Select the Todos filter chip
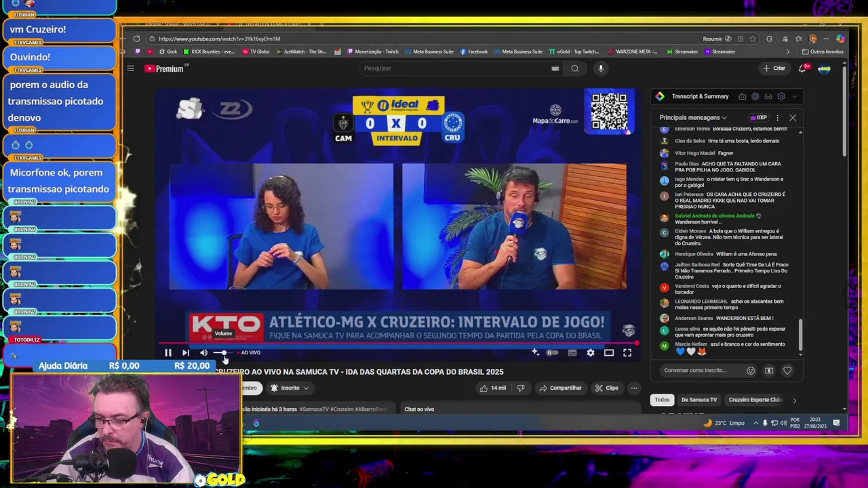This screenshot has height=488, width=868. (662, 400)
